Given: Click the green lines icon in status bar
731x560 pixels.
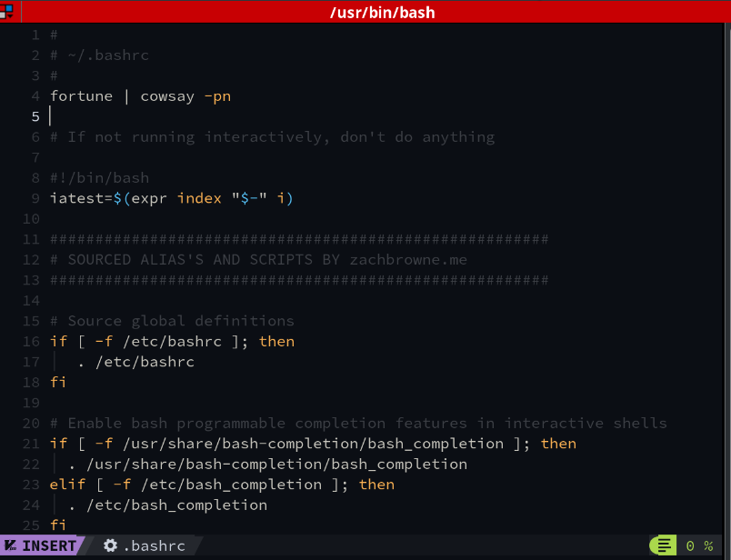Looking at the screenshot, I should pyautogui.click(x=664, y=545).
